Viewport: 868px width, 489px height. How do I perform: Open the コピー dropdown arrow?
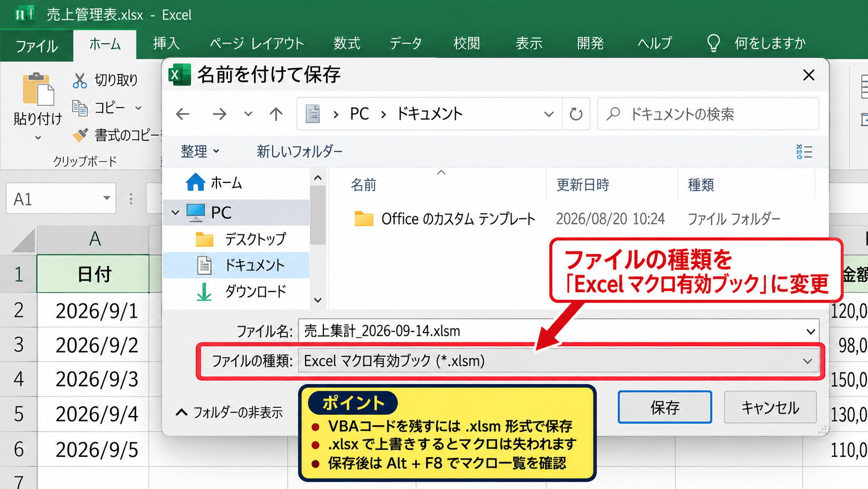click(x=139, y=108)
